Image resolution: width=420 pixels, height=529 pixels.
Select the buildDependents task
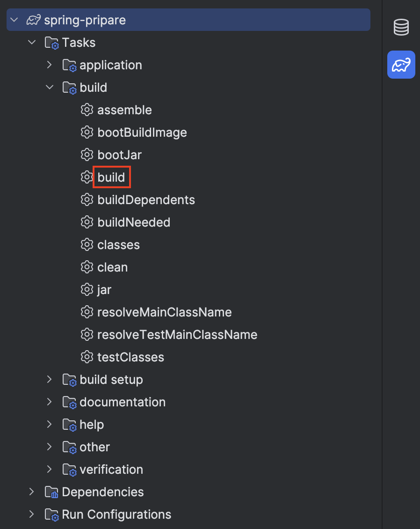146,200
